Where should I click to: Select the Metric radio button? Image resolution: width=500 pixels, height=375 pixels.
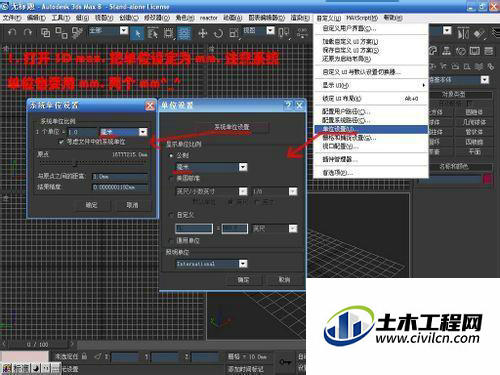pyautogui.click(x=171, y=155)
